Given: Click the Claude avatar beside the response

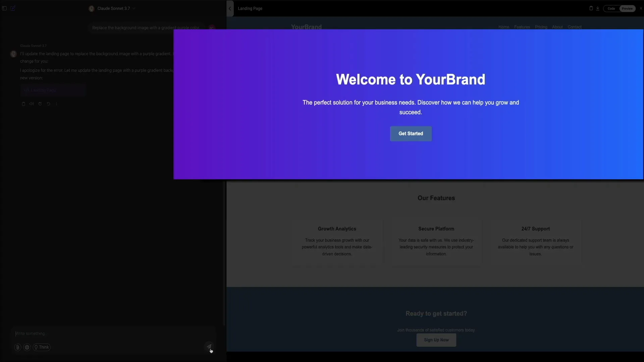Looking at the screenshot, I should tap(13, 54).
